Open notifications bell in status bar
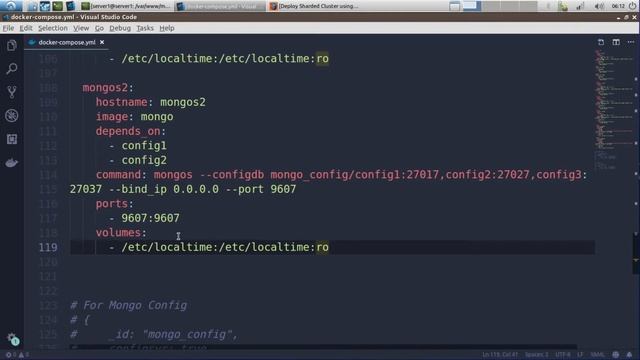The height and width of the screenshot is (360, 640). click(x=629, y=355)
